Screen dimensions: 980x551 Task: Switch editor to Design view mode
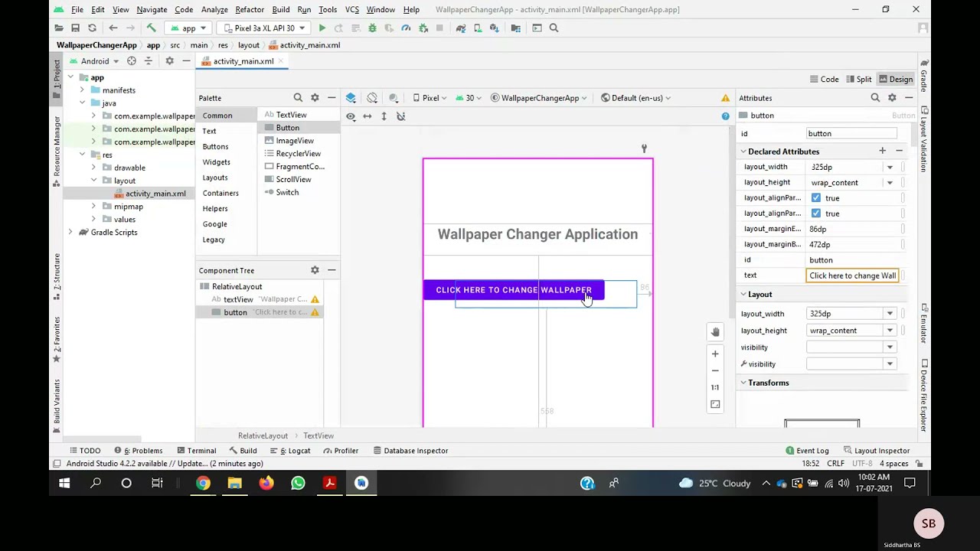895,80
